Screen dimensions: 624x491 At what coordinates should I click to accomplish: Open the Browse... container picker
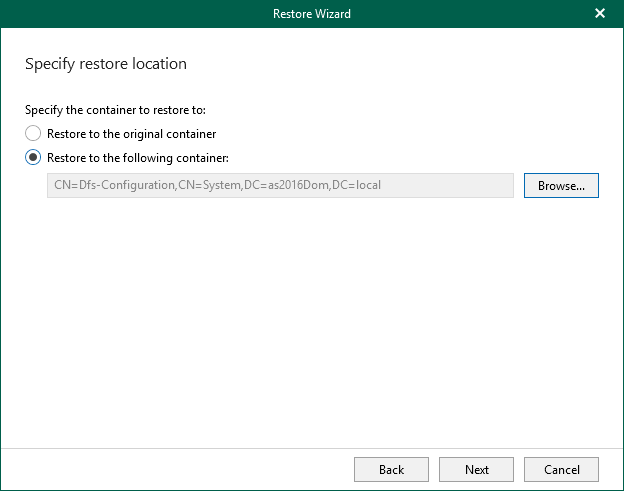pos(561,185)
